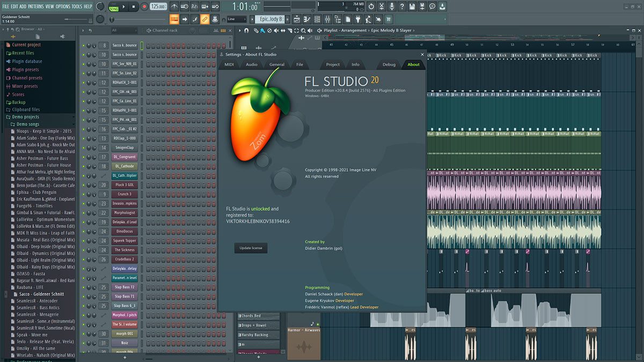
Task: Open Sacco - Goldener Schnitt demo song
Action: tap(41, 294)
